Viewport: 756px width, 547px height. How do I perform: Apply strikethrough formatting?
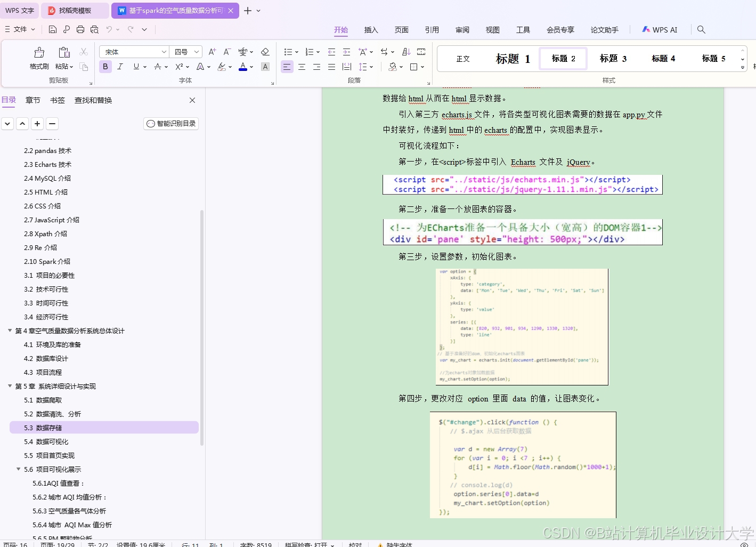point(158,67)
